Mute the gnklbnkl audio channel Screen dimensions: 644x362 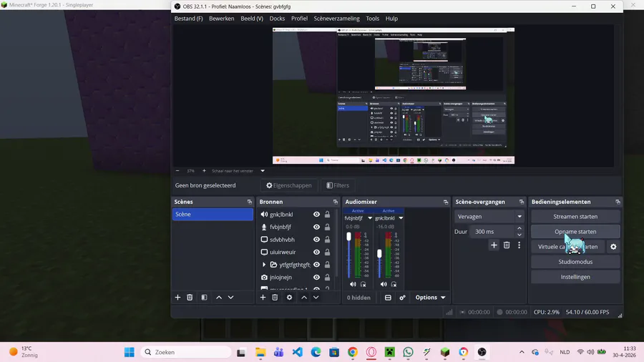click(384, 284)
